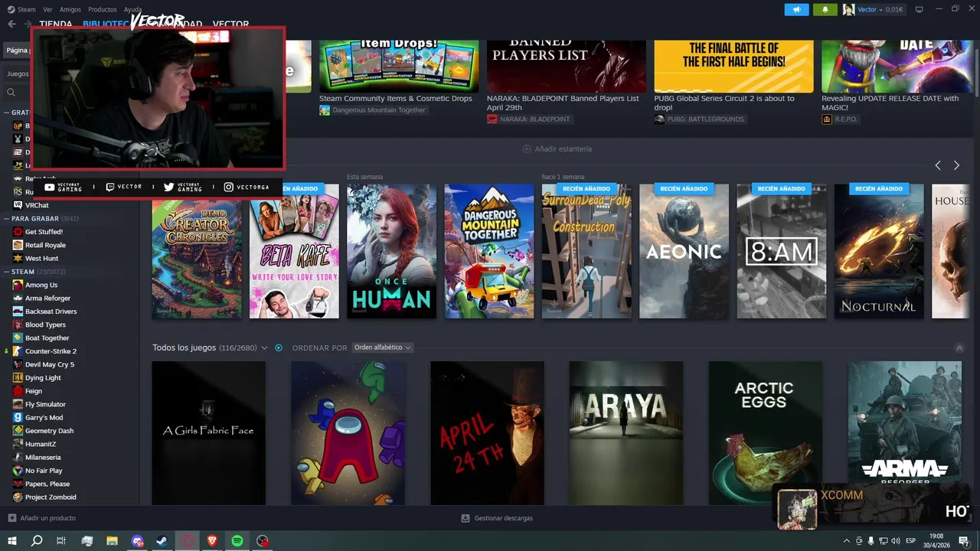Select Geometry Dash in the sidebar
The height and width of the screenshot is (551, 980).
[x=49, y=431]
